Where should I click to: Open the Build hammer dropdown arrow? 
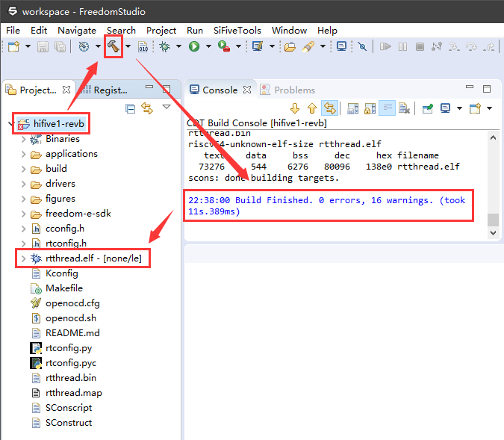click(128, 46)
